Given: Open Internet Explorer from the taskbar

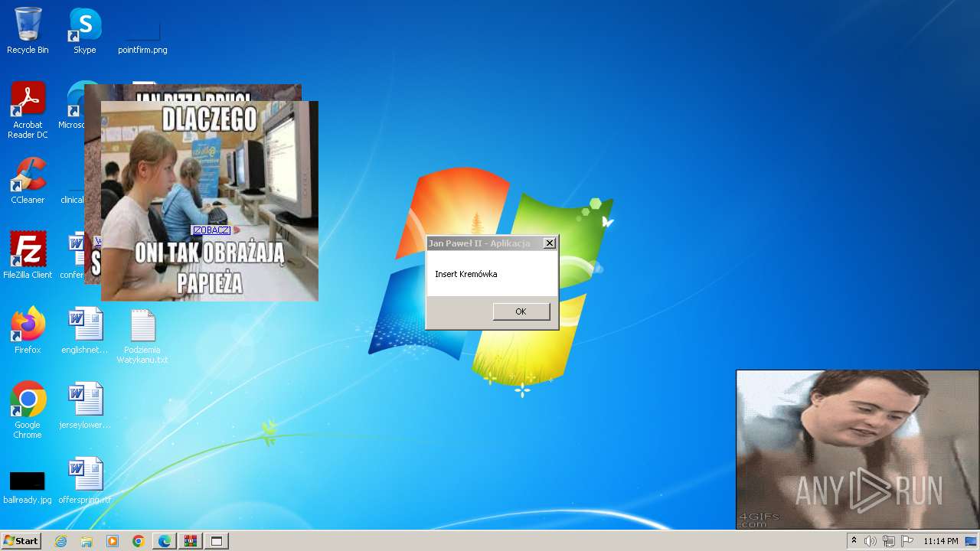Looking at the screenshot, I should click(61, 541).
